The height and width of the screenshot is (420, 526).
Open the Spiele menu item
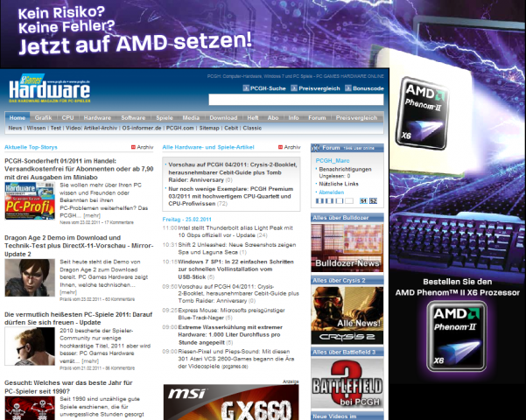165,118
